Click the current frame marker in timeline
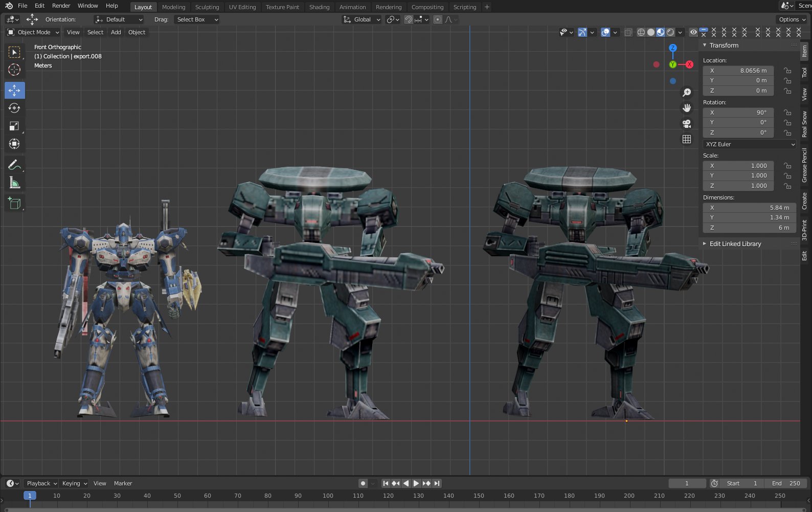Screen dimensions: 812x512 pyautogui.click(x=30, y=496)
